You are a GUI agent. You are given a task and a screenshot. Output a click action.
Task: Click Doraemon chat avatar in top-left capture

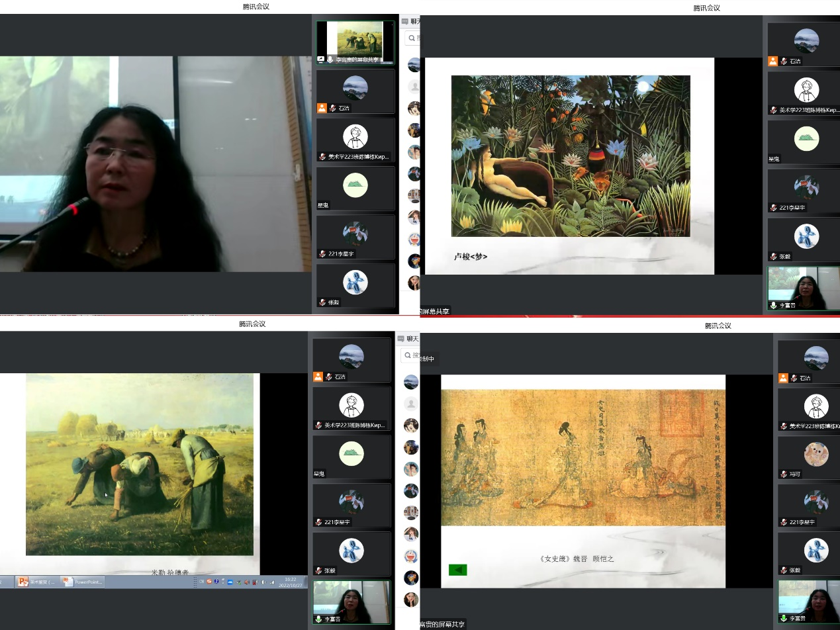pyautogui.click(x=414, y=239)
